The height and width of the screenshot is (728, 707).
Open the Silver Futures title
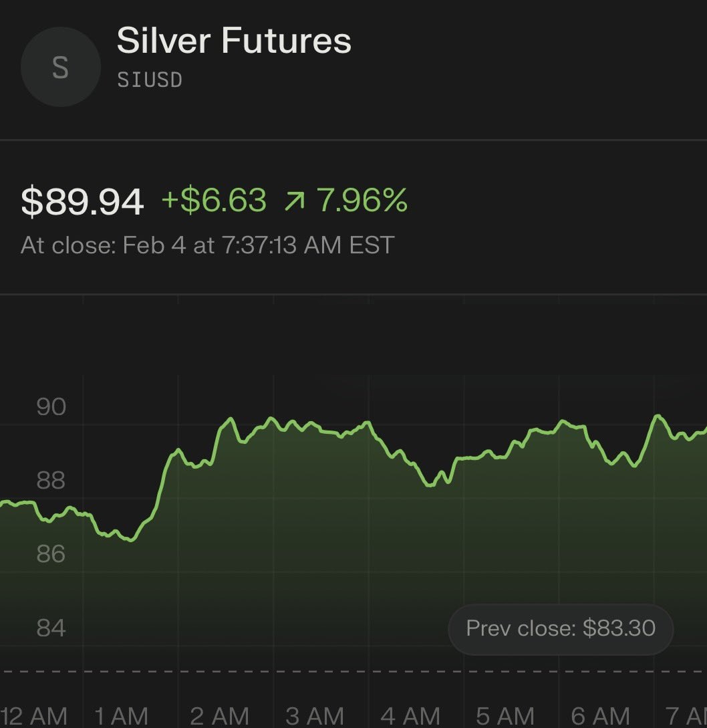click(x=234, y=41)
